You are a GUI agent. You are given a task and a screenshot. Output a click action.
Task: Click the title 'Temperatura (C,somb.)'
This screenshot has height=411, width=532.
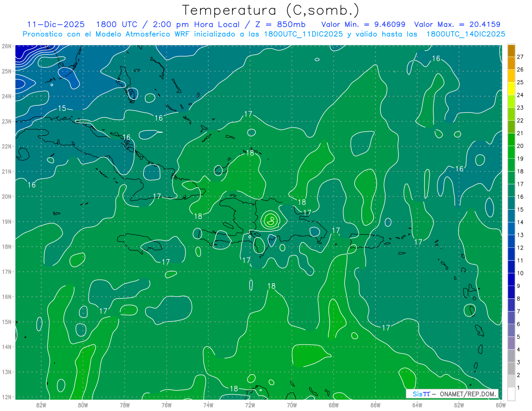pyautogui.click(x=271, y=10)
